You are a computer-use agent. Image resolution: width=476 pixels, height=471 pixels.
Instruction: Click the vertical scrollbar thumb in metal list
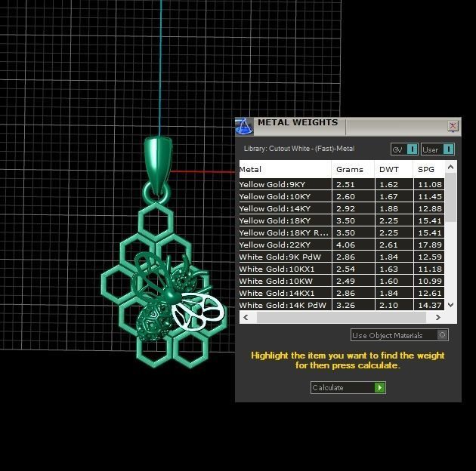point(451,197)
